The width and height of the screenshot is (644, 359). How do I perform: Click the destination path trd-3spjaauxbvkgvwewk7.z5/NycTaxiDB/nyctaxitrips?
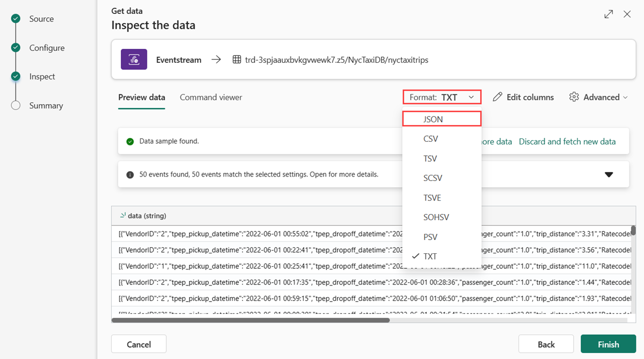pos(336,60)
